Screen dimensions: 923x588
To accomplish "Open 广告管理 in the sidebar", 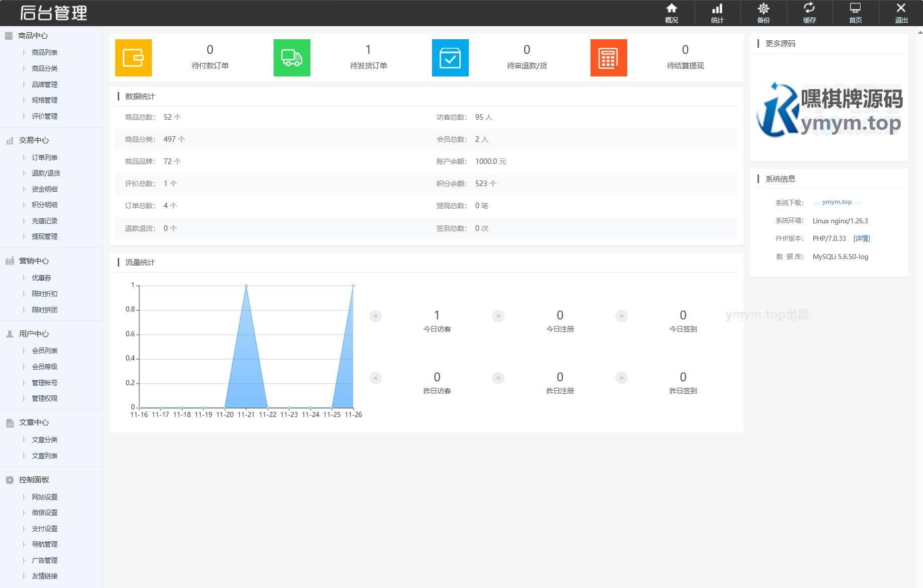I will coord(45,560).
